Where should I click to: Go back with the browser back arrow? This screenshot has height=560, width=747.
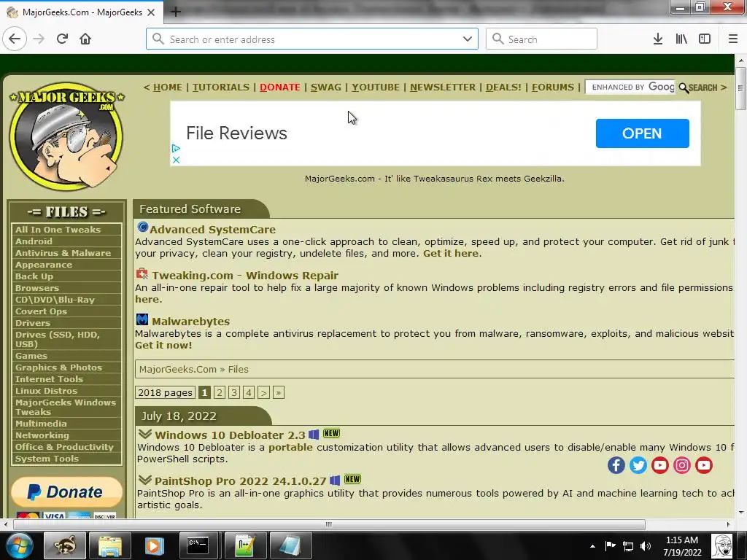coord(15,39)
